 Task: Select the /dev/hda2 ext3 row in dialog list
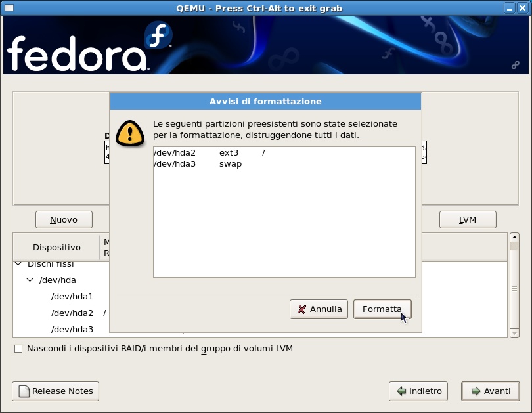pyautogui.click(x=284, y=153)
